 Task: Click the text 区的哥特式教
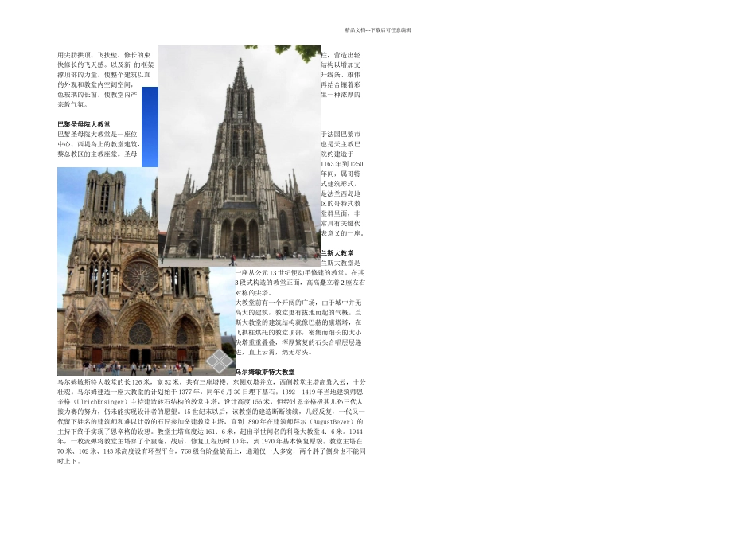tap(341, 204)
